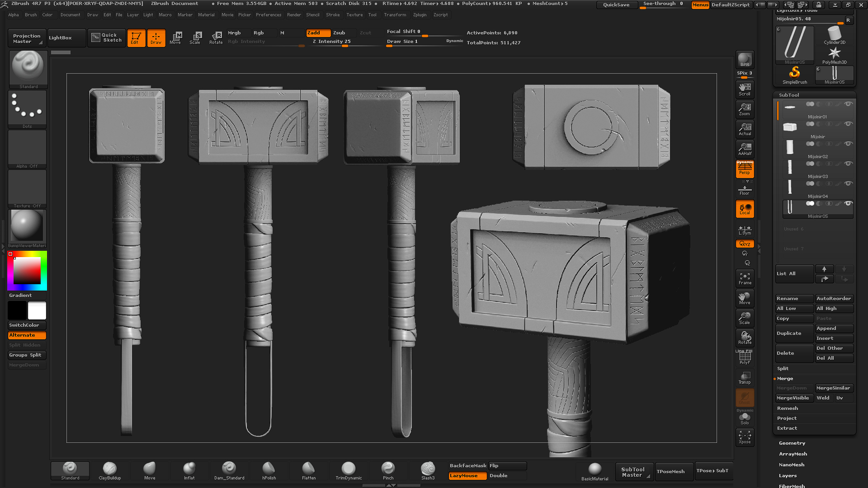Click the QuickSave button
The width and height of the screenshot is (868, 488).
(x=616, y=5)
